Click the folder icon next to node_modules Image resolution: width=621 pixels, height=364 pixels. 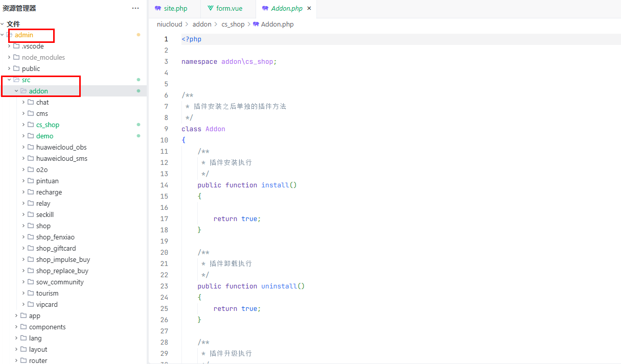coord(16,57)
